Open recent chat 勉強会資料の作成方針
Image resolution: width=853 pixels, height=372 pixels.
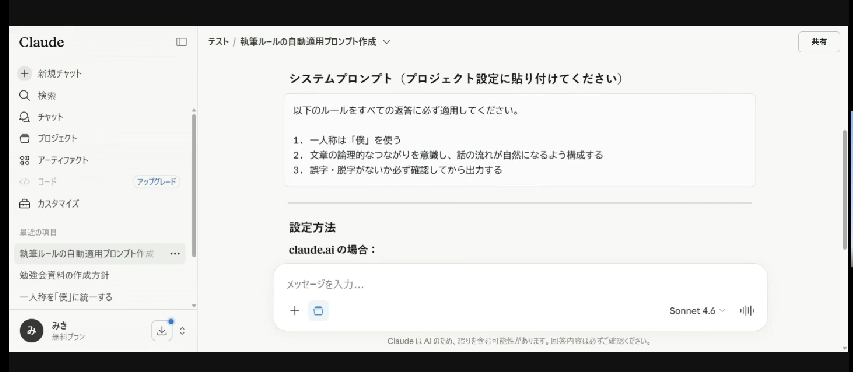[64, 275]
